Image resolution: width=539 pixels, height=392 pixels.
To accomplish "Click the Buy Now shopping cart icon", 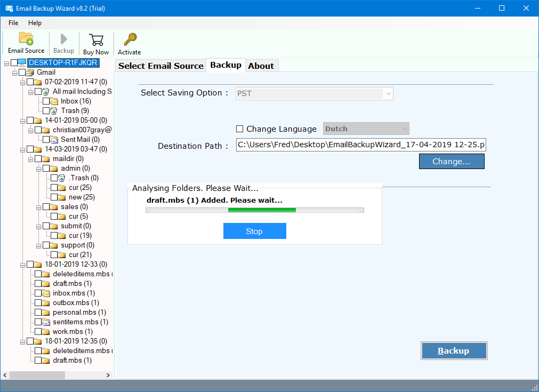I will (96, 39).
